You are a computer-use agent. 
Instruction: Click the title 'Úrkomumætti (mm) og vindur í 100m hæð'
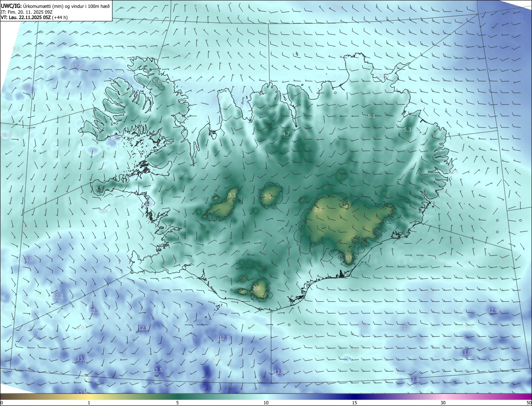click(x=66, y=6)
